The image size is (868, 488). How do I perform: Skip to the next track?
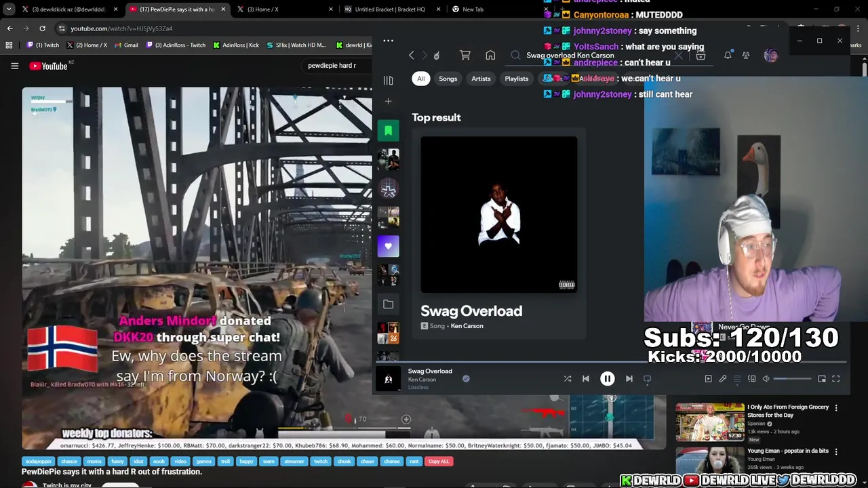pos(629,379)
